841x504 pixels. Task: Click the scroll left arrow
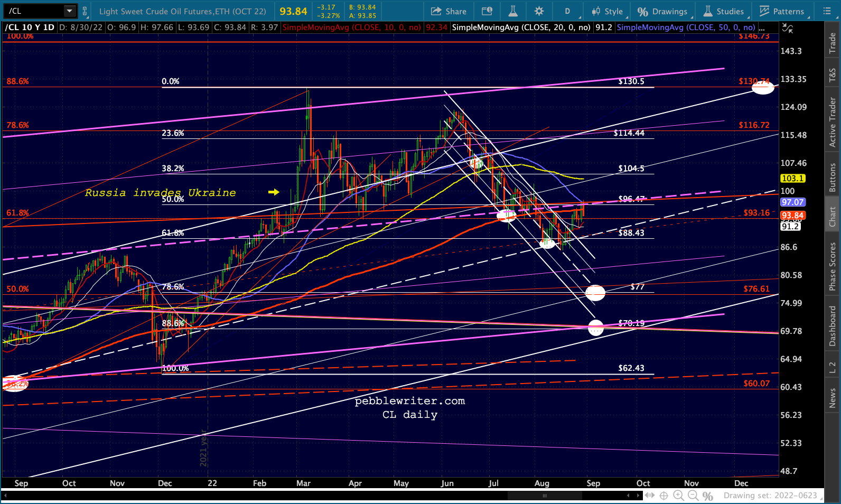pos(628,496)
